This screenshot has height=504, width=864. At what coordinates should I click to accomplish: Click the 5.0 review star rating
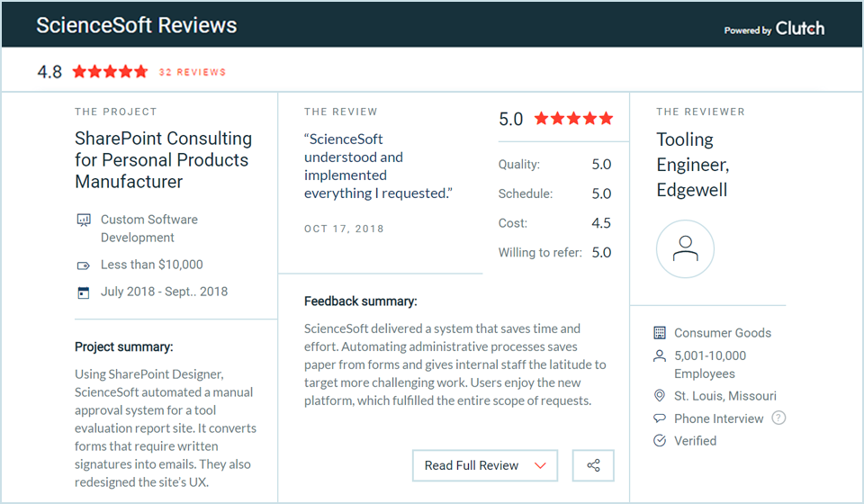coord(573,118)
